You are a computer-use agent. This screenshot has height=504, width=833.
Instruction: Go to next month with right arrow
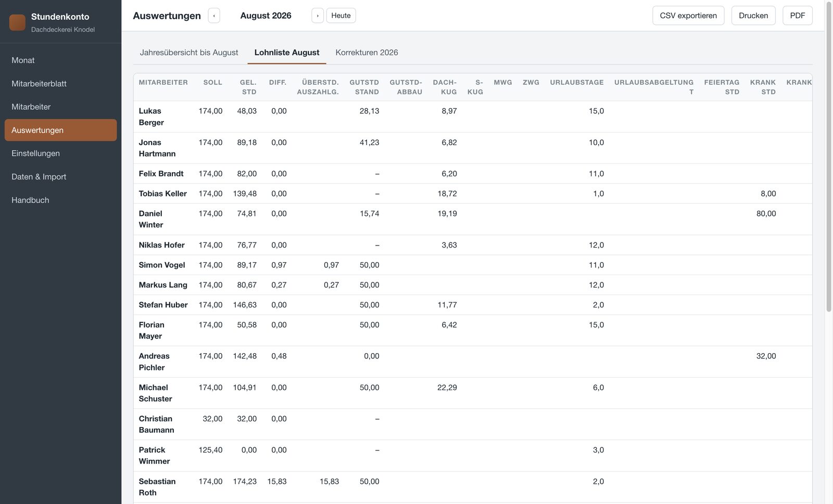click(x=318, y=16)
